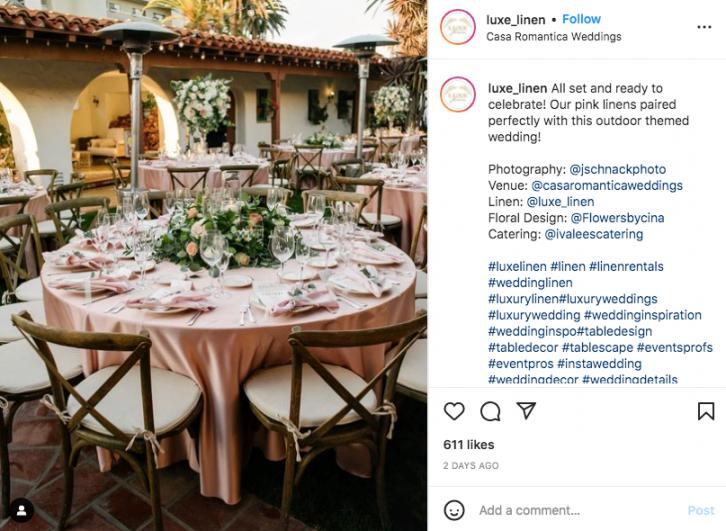Viewport: 726px width, 531px height.
Task: Like the post with the heart icon
Action: 454,411
